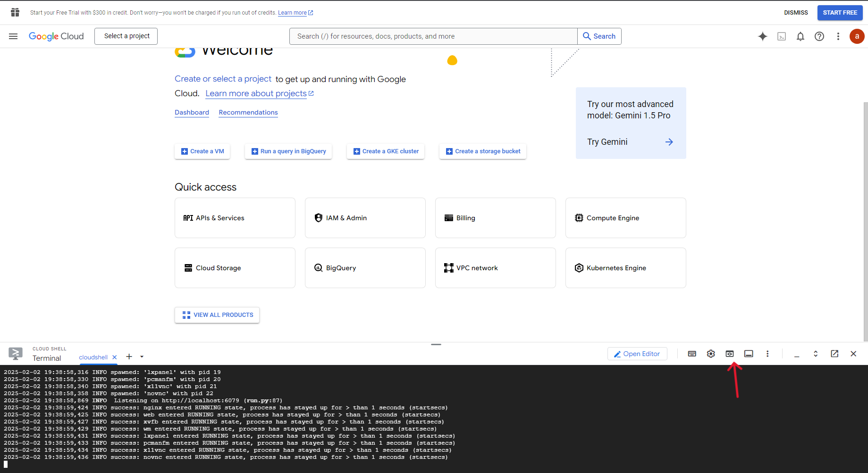Activate Cloud Shell from top bar

click(782, 36)
